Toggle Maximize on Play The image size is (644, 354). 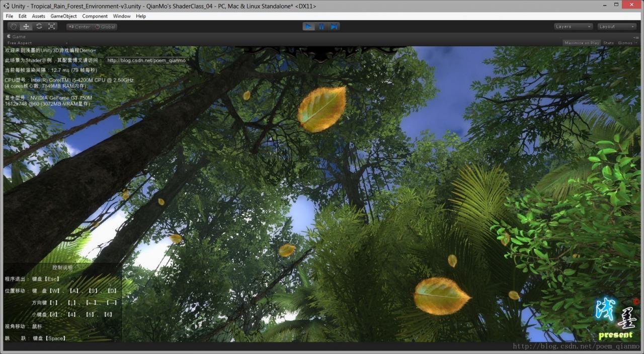582,43
